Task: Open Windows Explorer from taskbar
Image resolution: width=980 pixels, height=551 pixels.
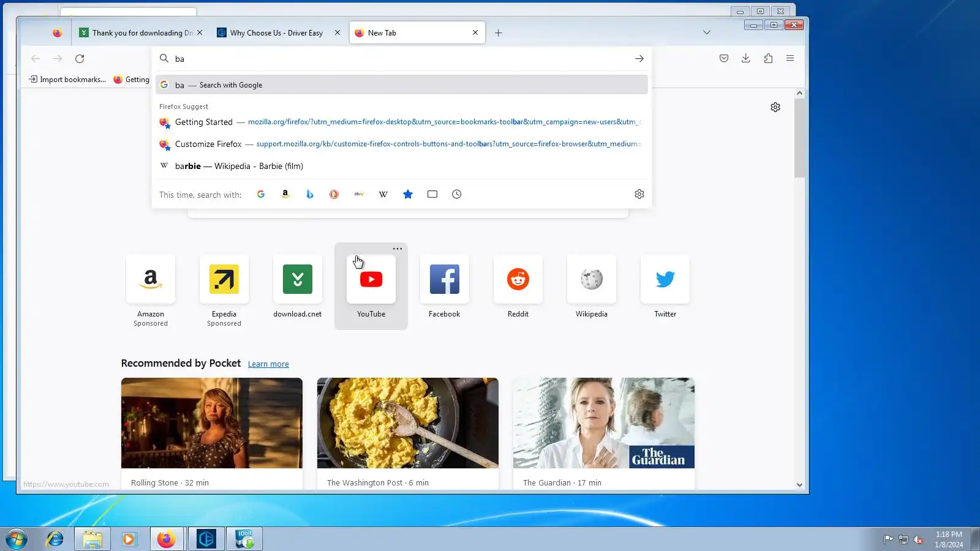Action: (92, 539)
